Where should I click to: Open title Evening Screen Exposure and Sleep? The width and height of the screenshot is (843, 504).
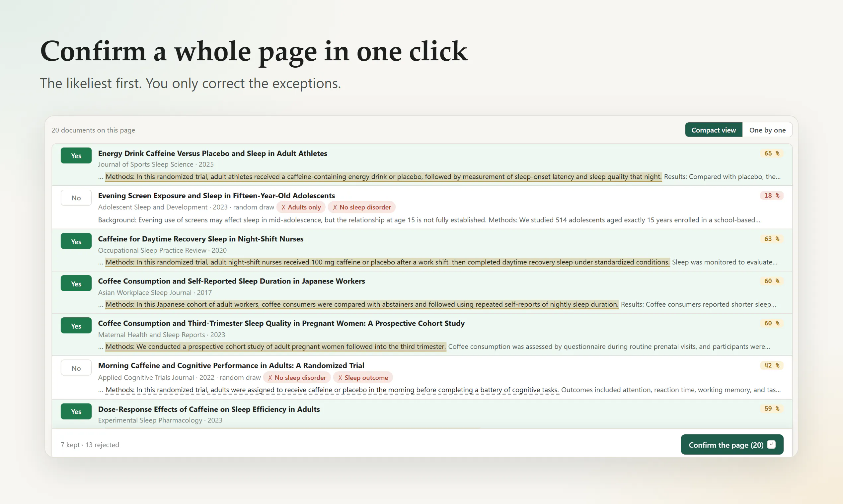coord(216,195)
